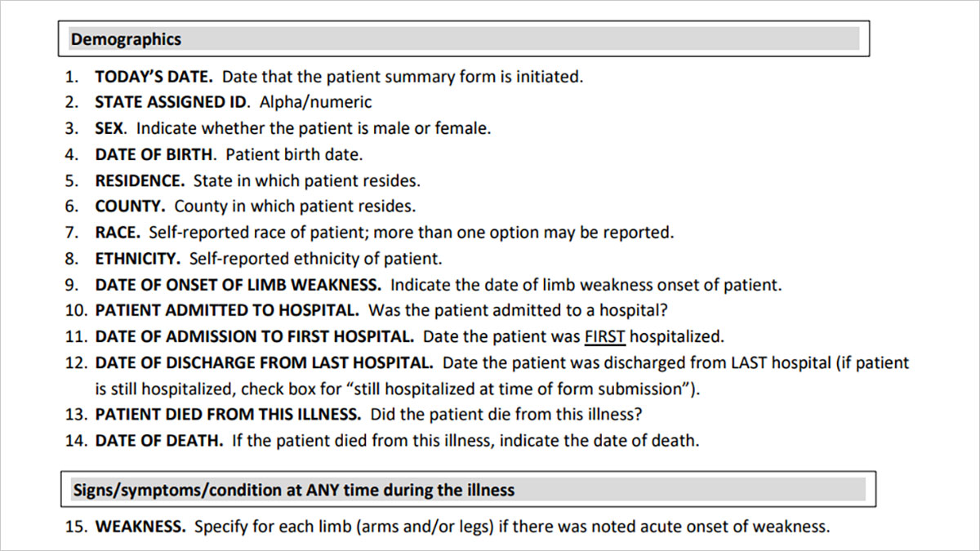Click the Signs/symptoms/condition section header

[469, 490]
